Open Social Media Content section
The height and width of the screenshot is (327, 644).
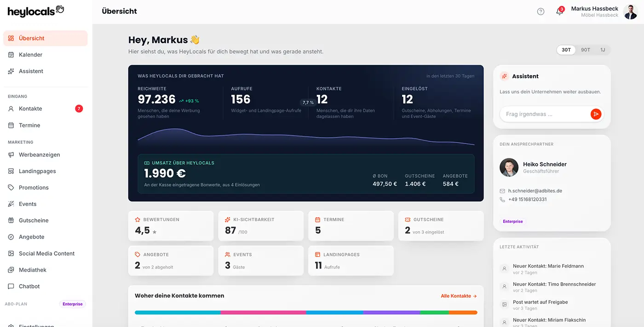coord(45,253)
